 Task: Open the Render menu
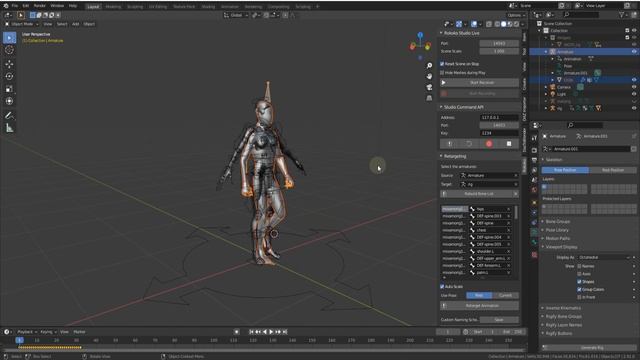pyautogui.click(x=40, y=6)
